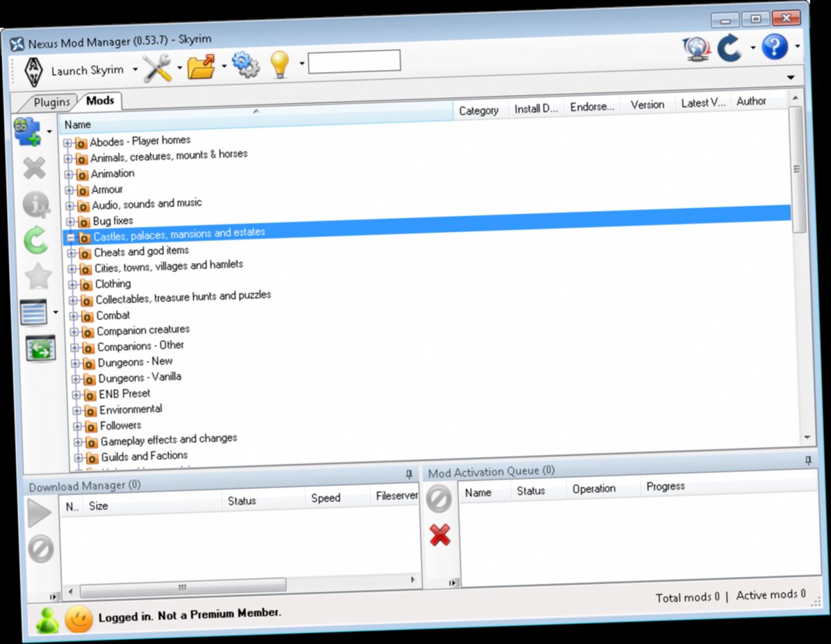Viewport: 831px width, 644px height.
Task: Click the blue question mark help icon
Action: click(x=775, y=46)
